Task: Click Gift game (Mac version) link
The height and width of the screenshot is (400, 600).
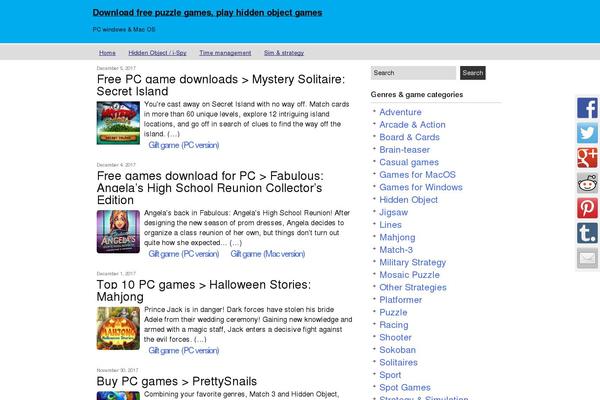Action: [267, 254]
